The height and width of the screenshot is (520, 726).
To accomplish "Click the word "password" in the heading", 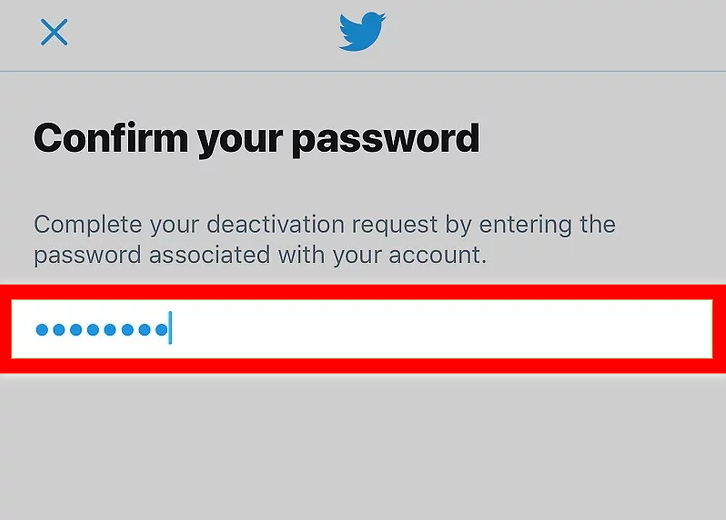I will 386,138.
